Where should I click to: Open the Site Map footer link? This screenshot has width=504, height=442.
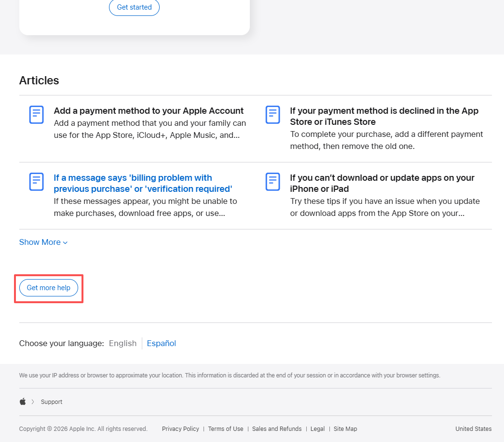pos(345,429)
